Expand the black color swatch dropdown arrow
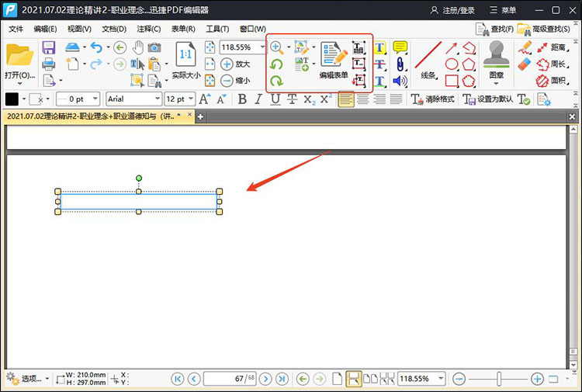Image resolution: width=582 pixels, height=392 pixels. tap(24, 99)
